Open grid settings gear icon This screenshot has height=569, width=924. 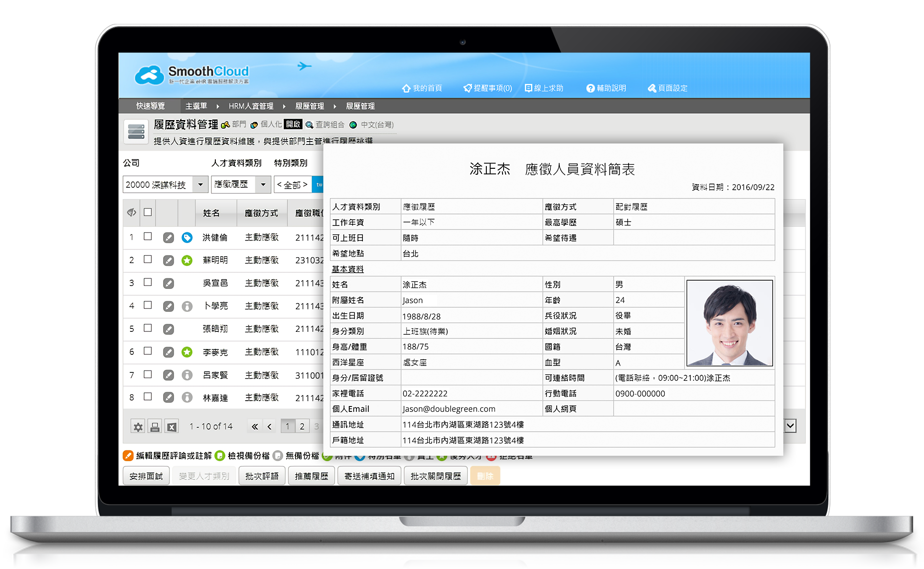(138, 427)
